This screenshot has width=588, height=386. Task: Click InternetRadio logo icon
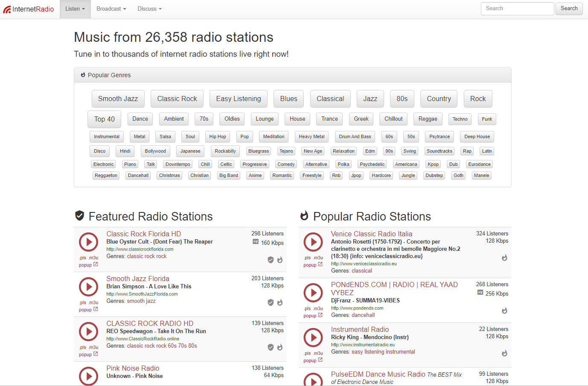pyautogui.click(x=7, y=9)
